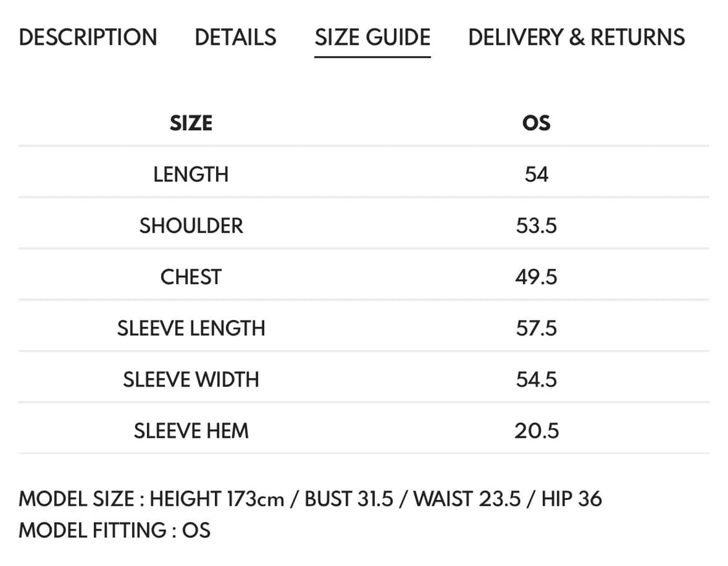This screenshot has width=728, height=566.
Task: Click the CHEST row label
Action: click(191, 277)
